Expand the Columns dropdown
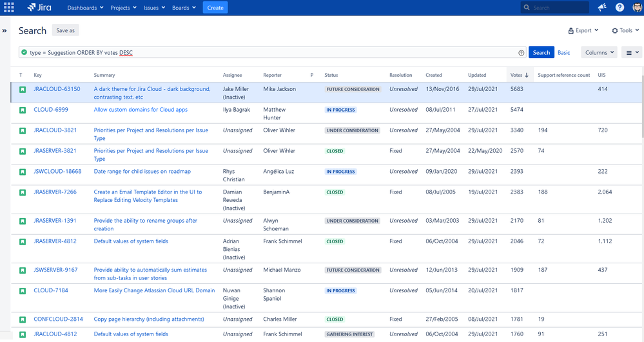644x342 pixels. [599, 52]
